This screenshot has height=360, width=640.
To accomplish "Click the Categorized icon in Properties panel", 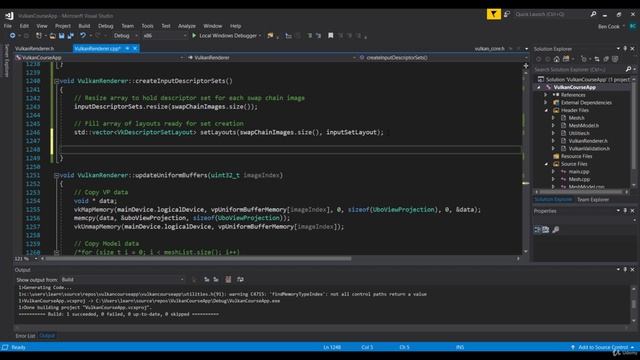I will click(x=538, y=230).
